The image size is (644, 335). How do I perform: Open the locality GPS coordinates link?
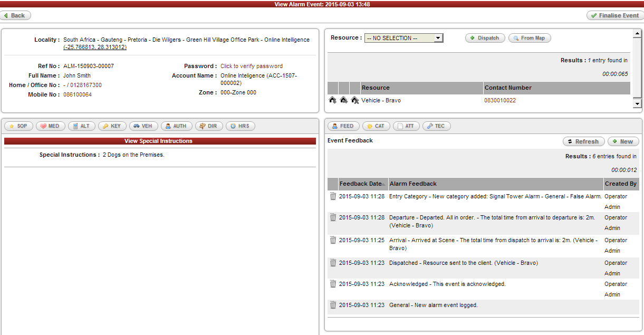[95, 47]
